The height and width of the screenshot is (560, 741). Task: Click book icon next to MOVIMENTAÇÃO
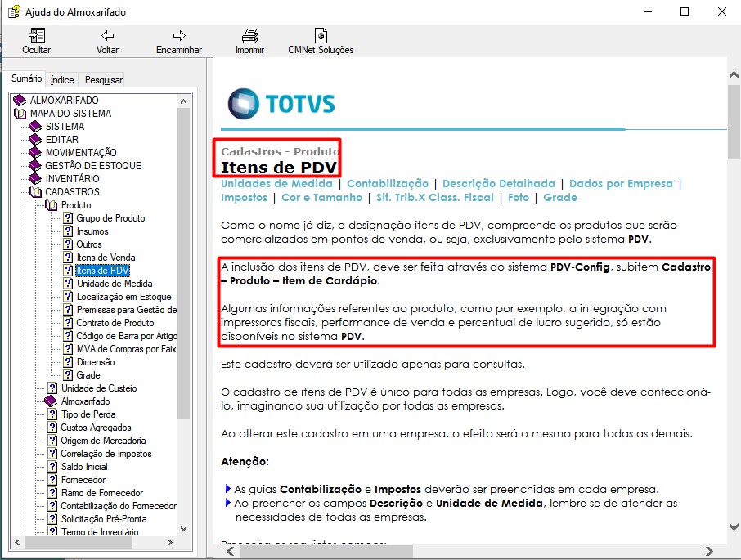[x=35, y=153]
